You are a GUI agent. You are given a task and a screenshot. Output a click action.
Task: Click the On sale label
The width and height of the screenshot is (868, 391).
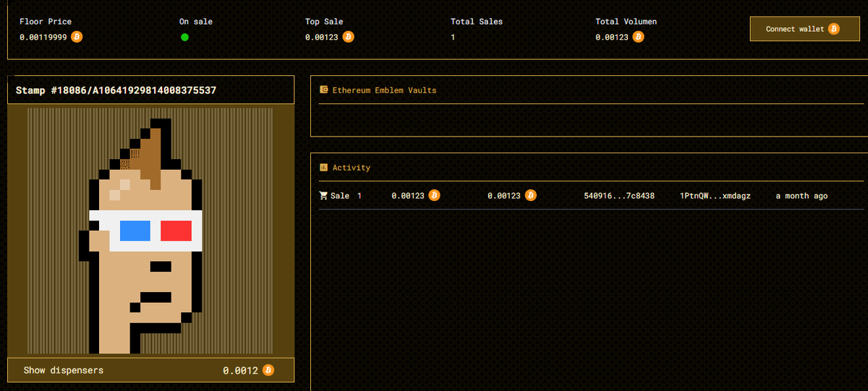pos(196,22)
